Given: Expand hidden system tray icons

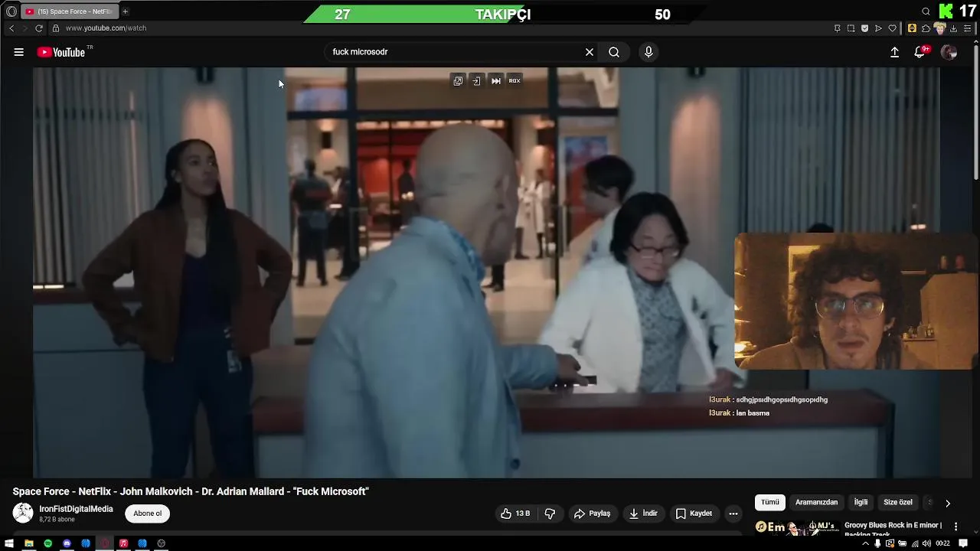Looking at the screenshot, I should (x=865, y=543).
